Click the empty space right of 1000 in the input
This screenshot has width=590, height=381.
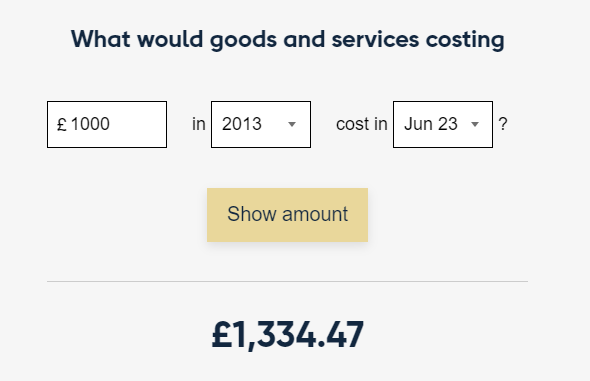tap(137, 124)
